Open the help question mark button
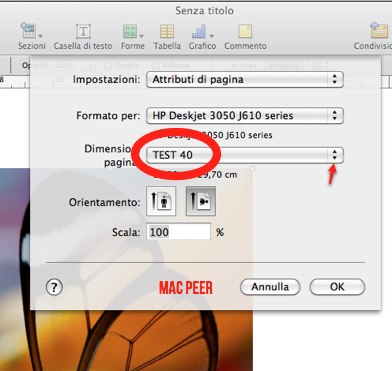This screenshot has width=392, height=371. pos(54,287)
